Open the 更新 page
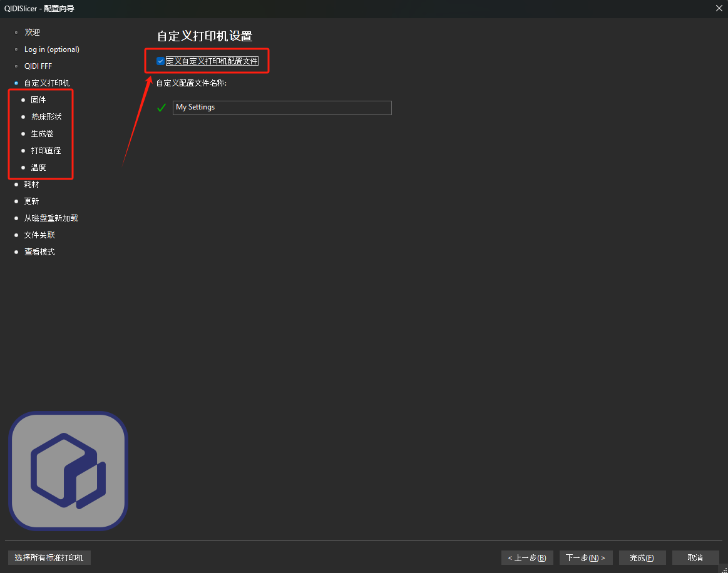 (31, 201)
